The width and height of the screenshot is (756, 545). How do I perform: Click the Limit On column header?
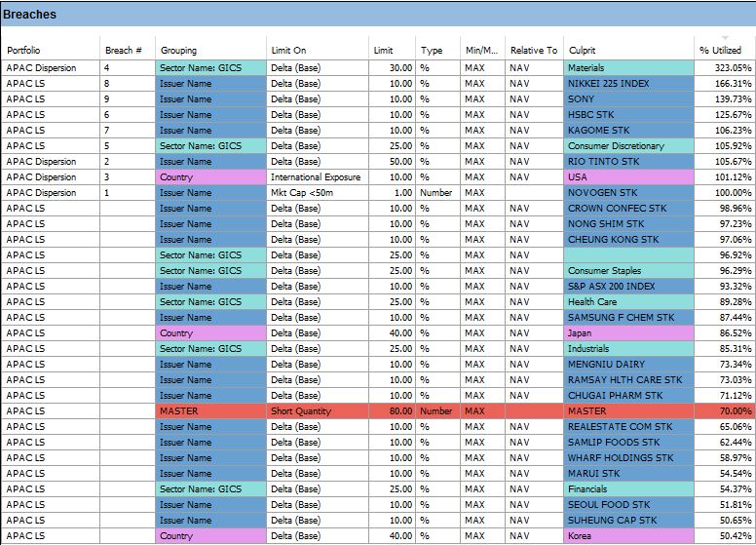coord(288,51)
